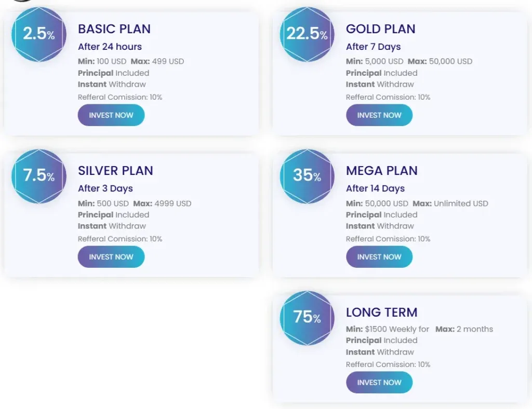Click the LONG TERM heading
Screen dimensions: 532x409
(382, 312)
